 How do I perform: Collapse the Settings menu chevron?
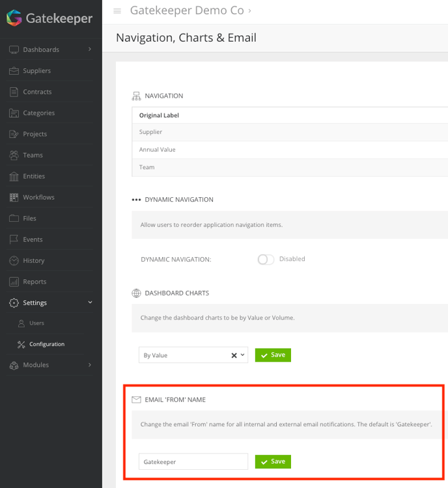tap(90, 302)
